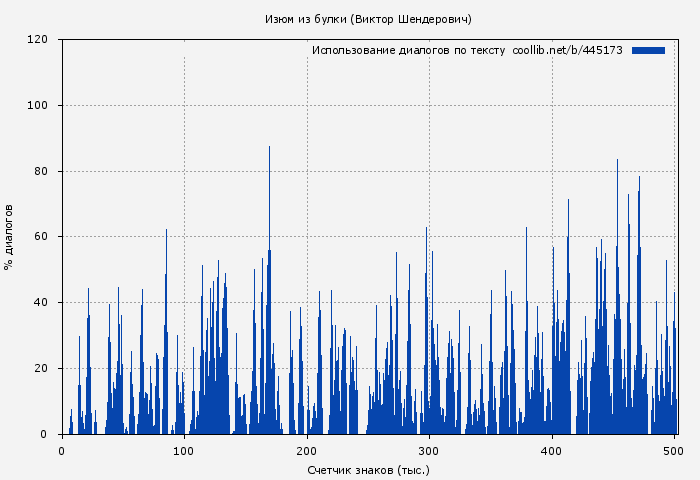Screen dimensions: 700x480
Task: Click the 500 tick label on x-axis
Action: click(674, 451)
